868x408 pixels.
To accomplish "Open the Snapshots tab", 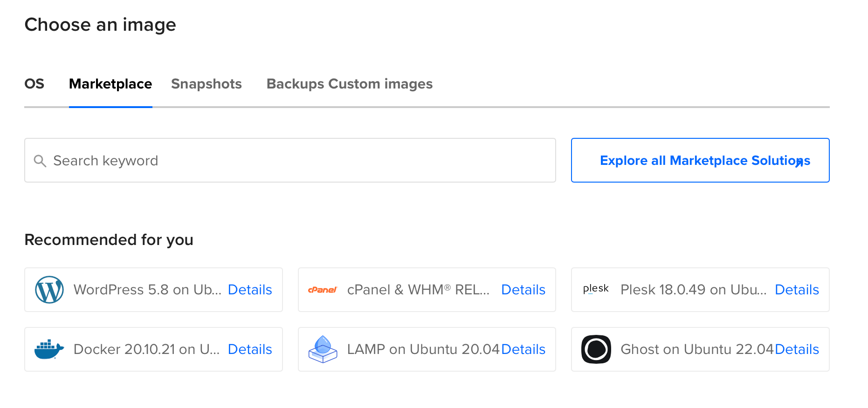I will [206, 84].
